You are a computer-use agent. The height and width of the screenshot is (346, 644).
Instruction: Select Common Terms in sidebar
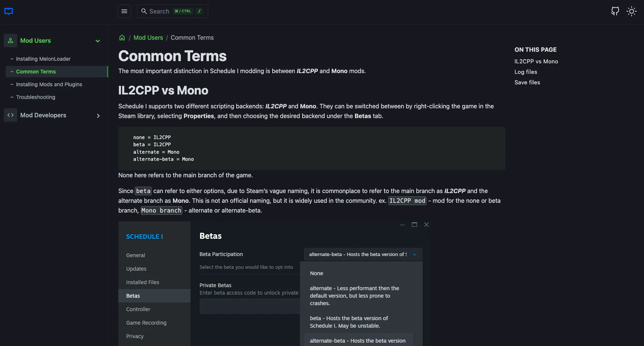[x=57, y=72]
